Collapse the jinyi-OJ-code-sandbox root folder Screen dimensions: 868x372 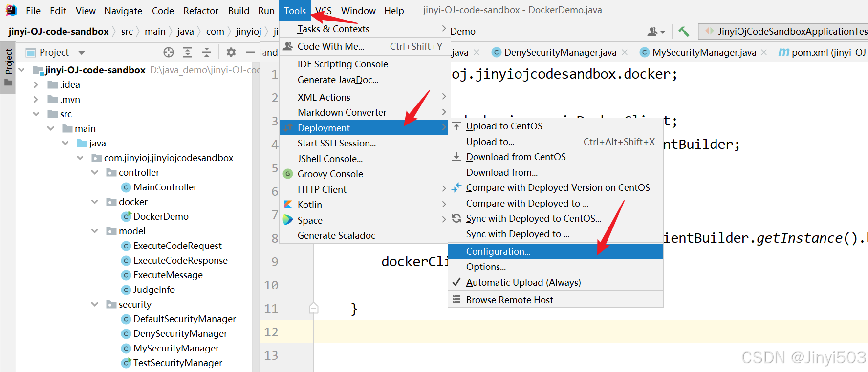tap(22, 70)
